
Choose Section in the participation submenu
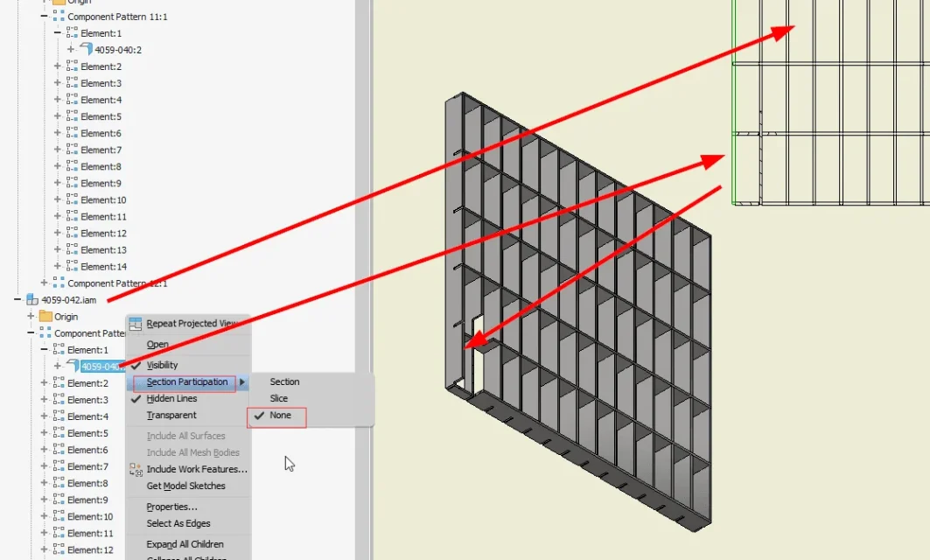(x=284, y=382)
